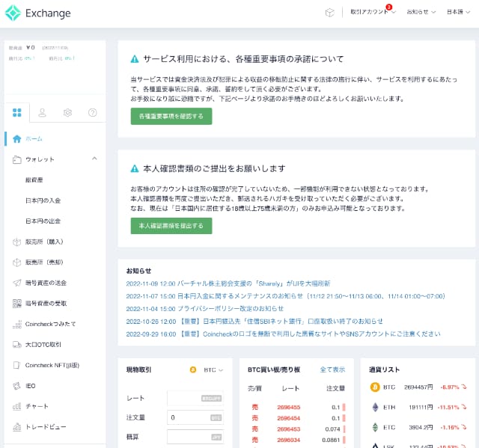Click 本人確認書類を提出する button
Viewport: 479px width, 448px height.
coord(171,226)
